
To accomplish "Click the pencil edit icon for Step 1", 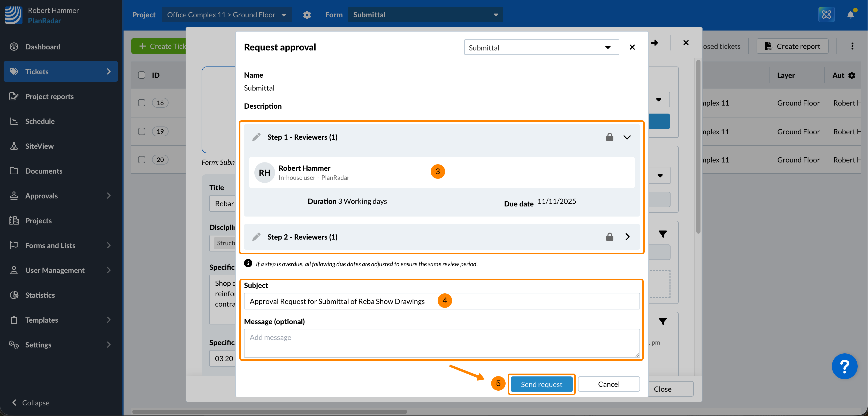I will 256,137.
